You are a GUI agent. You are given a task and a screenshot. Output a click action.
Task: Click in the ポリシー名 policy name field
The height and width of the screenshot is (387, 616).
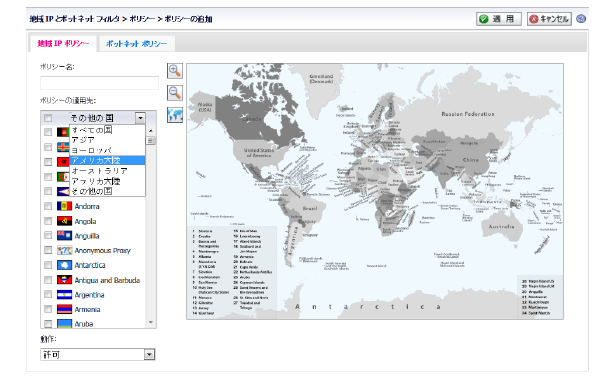99,83
